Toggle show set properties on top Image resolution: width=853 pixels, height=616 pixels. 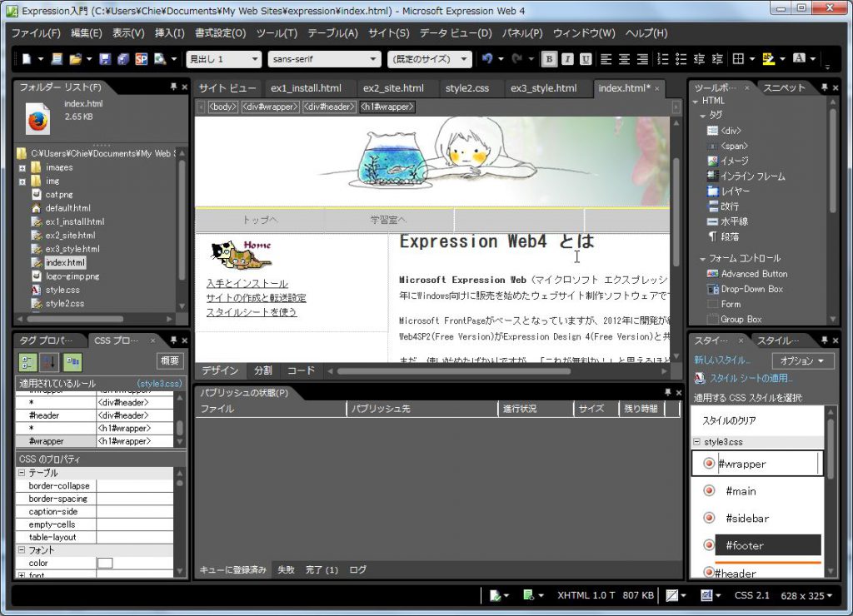pos(72,361)
